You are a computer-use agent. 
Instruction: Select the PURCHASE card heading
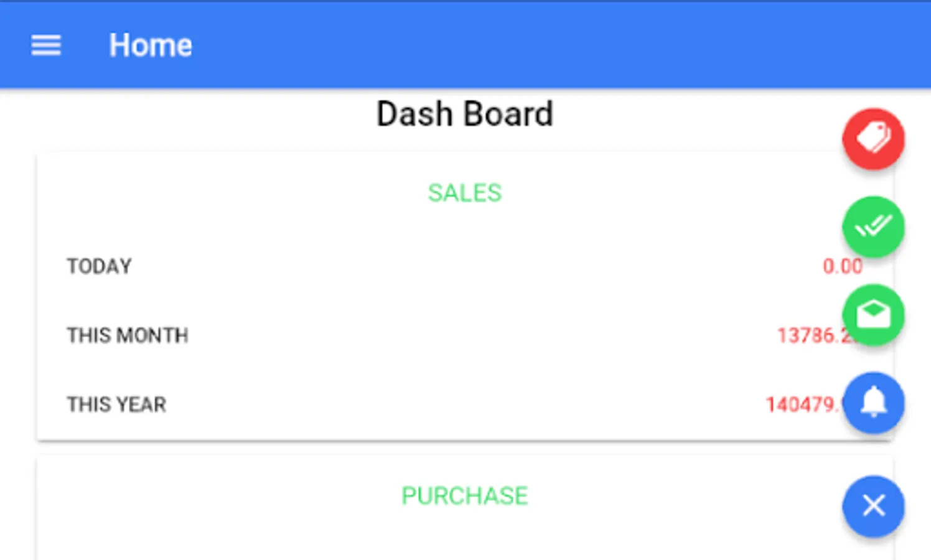(464, 496)
